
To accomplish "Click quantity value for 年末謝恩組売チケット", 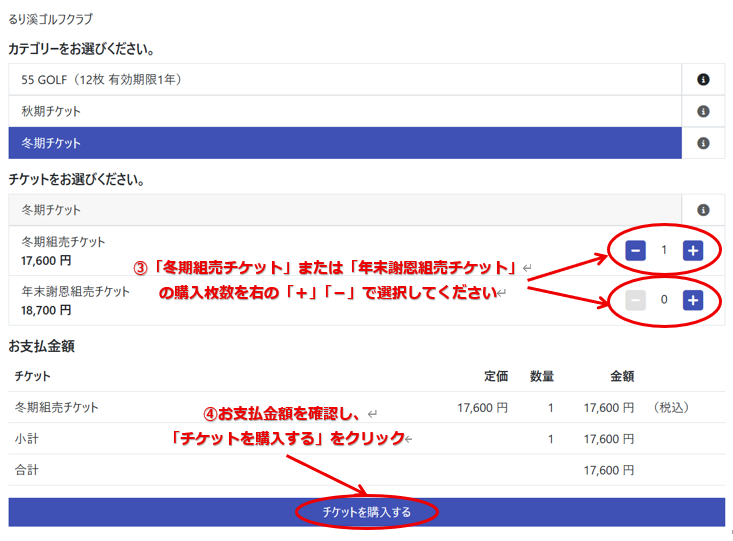I will pos(663,300).
